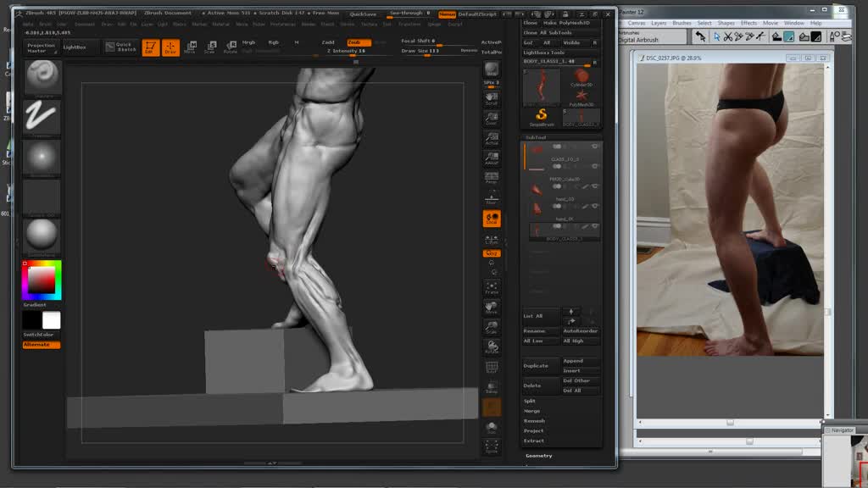Click the main color picker square
This screenshot has width=868, height=488.
42,280
